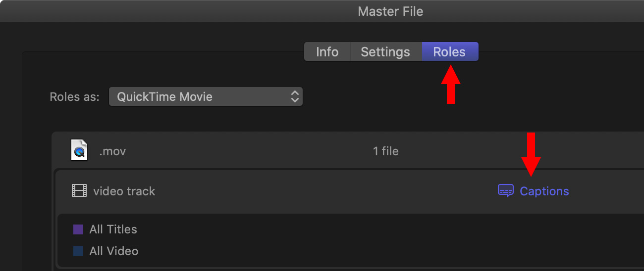Click the QuickTime .mov file icon
This screenshot has height=271, width=644.
[x=79, y=151]
